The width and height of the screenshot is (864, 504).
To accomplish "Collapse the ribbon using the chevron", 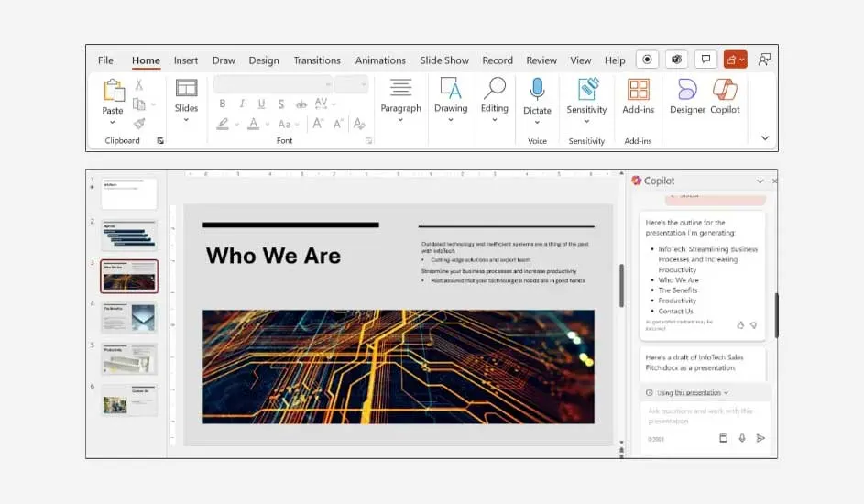I will click(765, 138).
